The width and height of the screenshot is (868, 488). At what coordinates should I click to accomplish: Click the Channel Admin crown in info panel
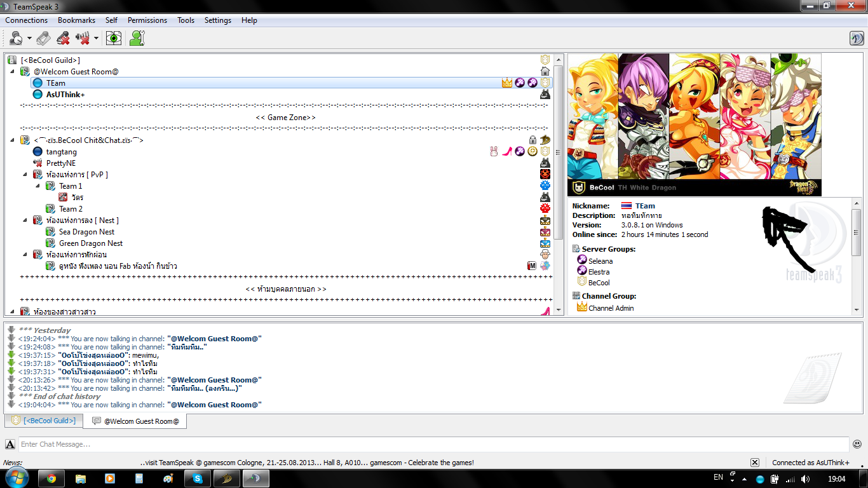click(581, 307)
